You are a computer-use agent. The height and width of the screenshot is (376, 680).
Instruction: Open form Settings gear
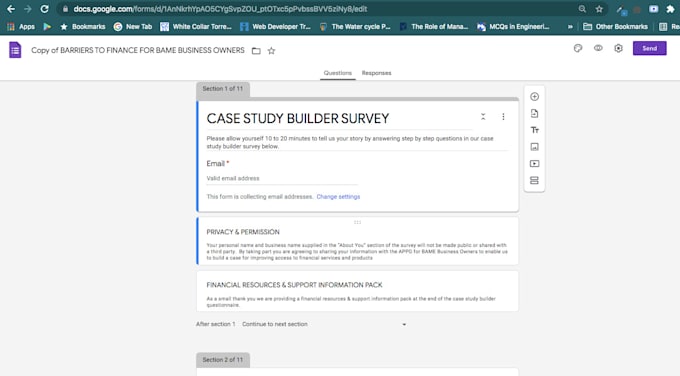pos(618,48)
